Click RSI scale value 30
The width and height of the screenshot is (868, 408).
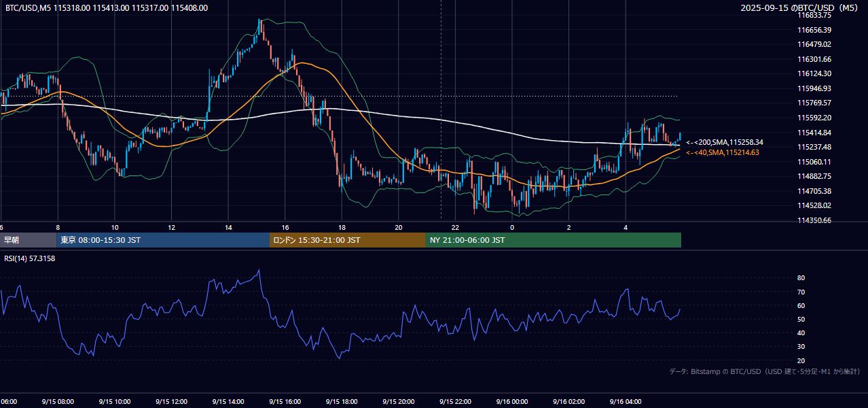tap(801, 347)
